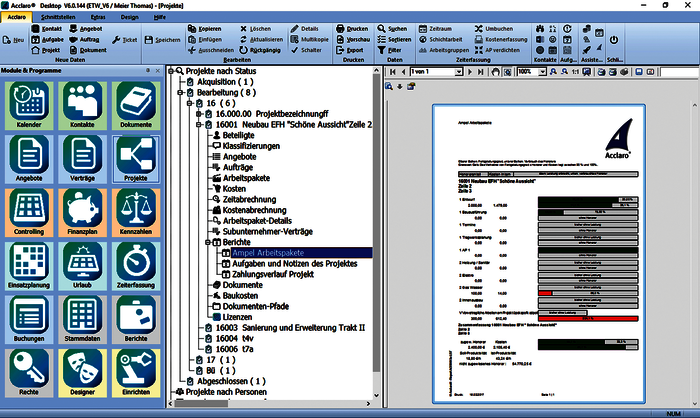
Task: Collapse the Bearbeitung (8) node
Action: coord(180,92)
